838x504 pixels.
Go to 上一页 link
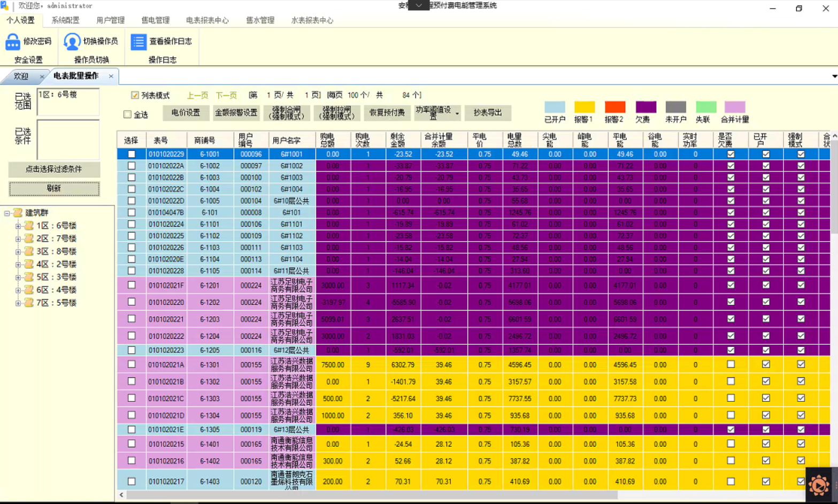[197, 95]
